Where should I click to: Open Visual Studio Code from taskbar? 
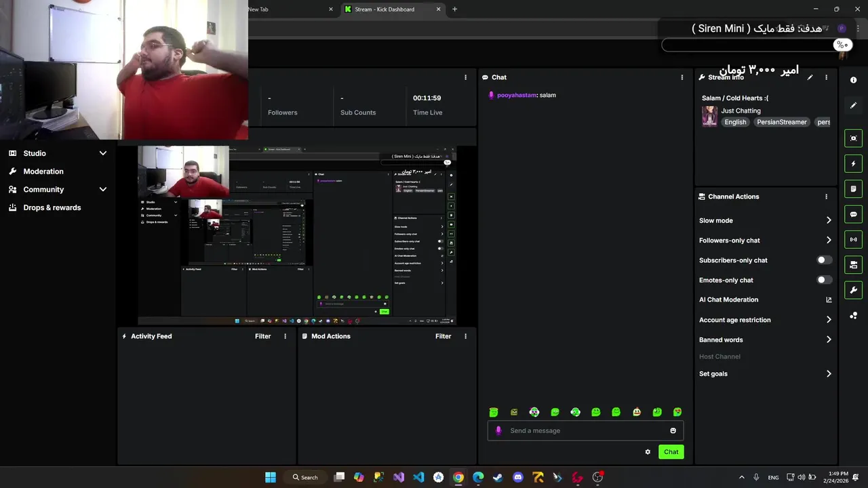pyautogui.click(x=418, y=477)
